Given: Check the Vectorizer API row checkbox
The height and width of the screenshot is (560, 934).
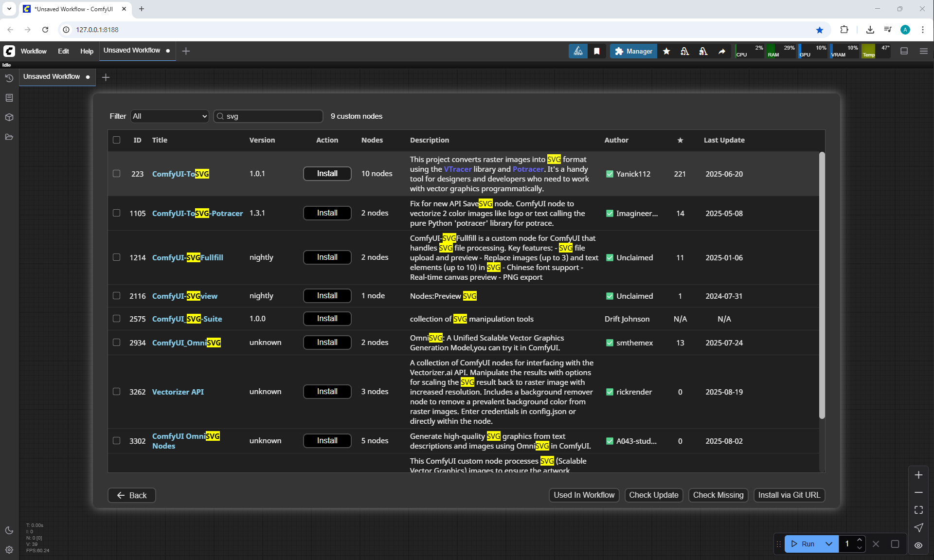Looking at the screenshot, I should click(x=117, y=392).
